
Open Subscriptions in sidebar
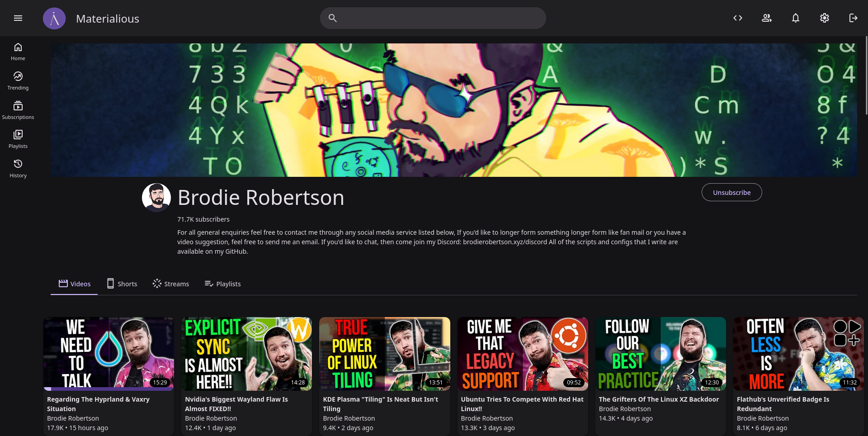coord(18,110)
